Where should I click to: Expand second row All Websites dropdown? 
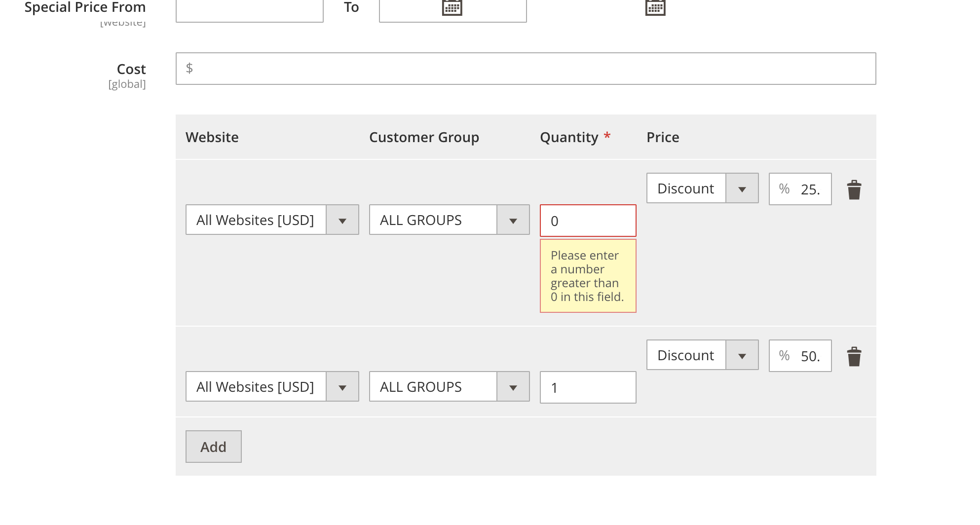point(272,386)
